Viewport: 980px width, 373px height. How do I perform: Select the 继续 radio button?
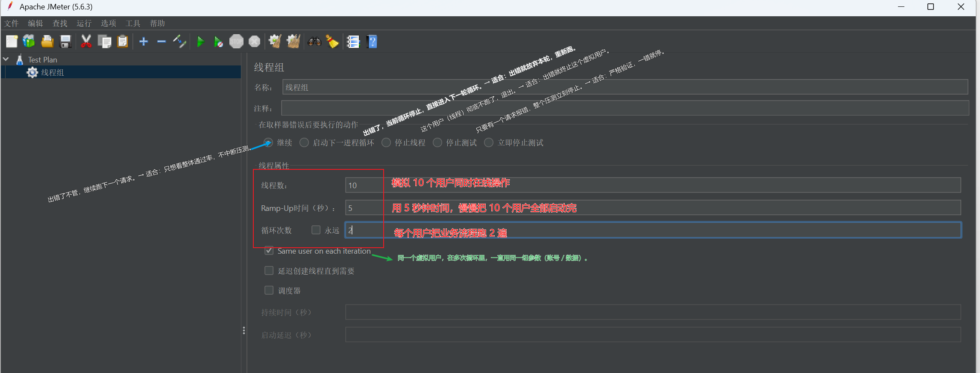click(268, 142)
